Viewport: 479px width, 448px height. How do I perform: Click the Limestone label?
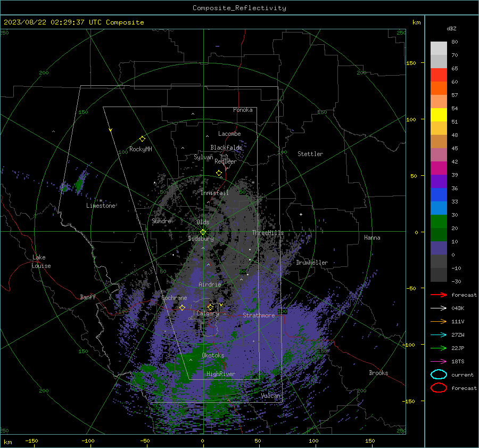[101, 206]
